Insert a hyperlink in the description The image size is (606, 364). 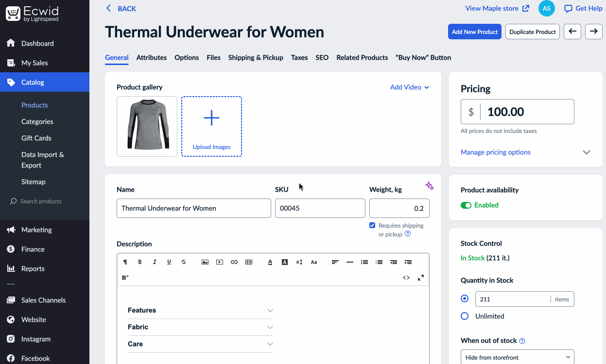pyautogui.click(x=234, y=262)
